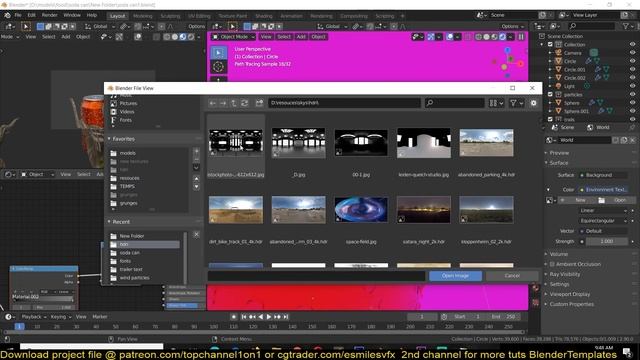Open the Playback menu in timeline
The image size is (640, 360).
[33, 317]
